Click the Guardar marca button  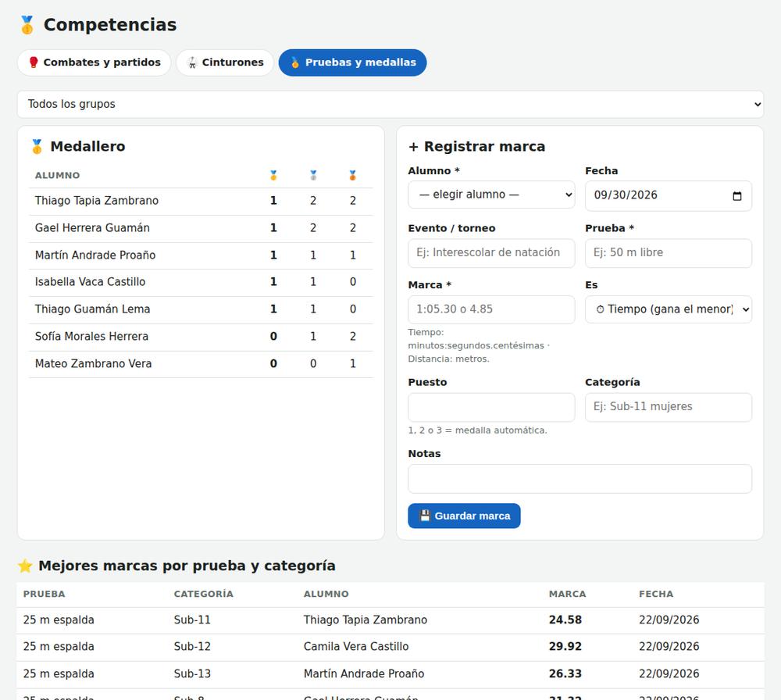point(464,516)
